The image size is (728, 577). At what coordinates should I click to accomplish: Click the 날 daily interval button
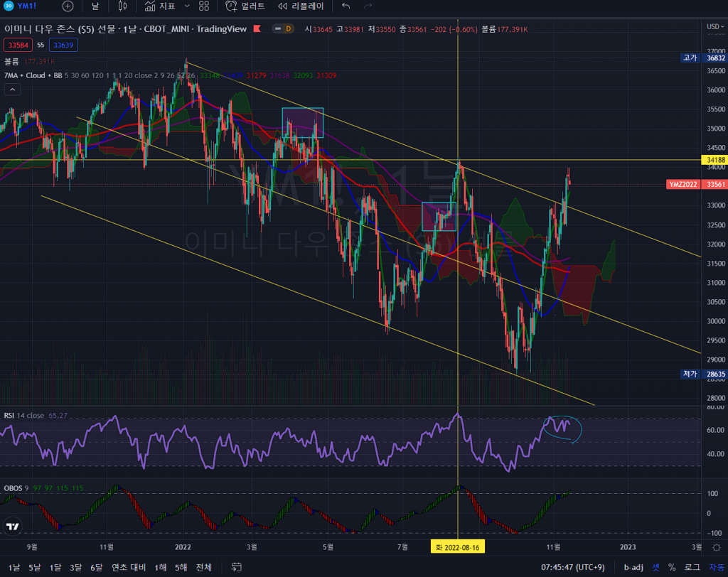coord(95,6)
